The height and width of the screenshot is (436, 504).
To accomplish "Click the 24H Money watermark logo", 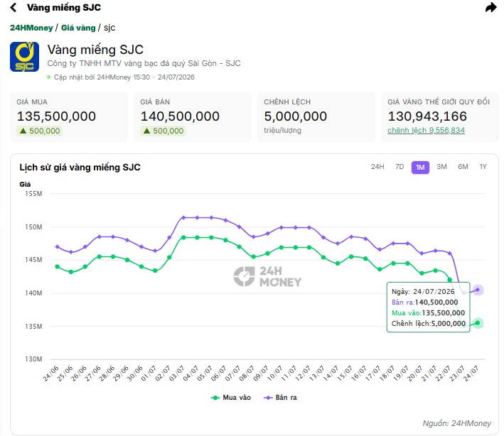I will 267,276.
